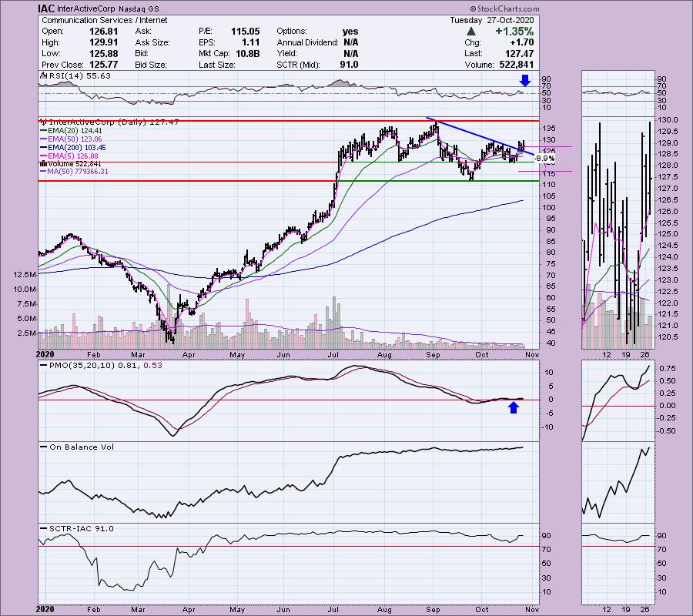Click the -8.9% annotation label

[545, 158]
